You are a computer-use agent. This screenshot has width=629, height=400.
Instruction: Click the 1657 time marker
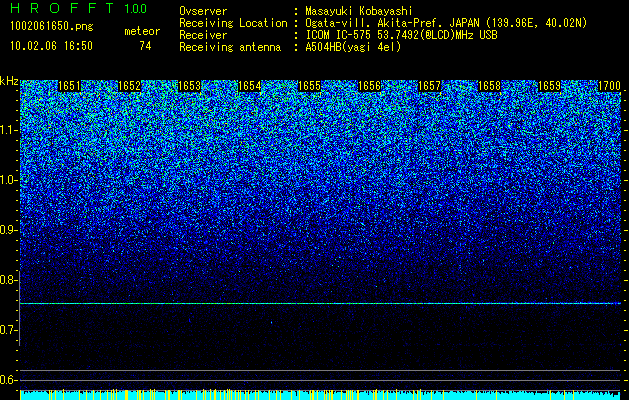pos(429,86)
